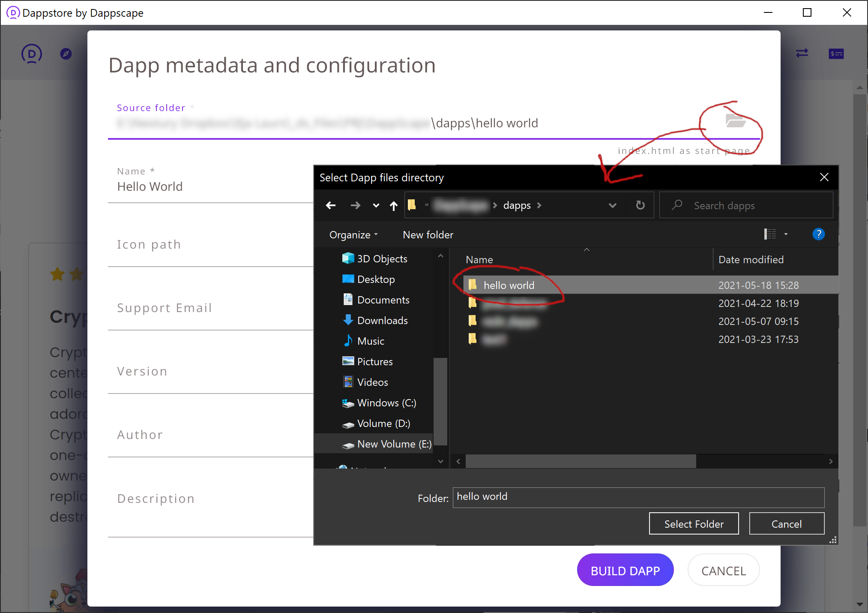Expand the chevron after dapps breadcrumb
868x613 pixels.
[x=539, y=205]
